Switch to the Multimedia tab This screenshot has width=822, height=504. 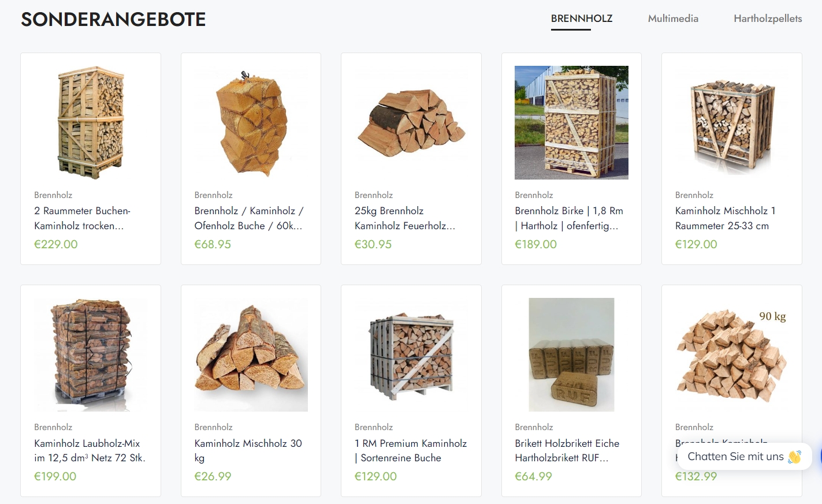tap(673, 18)
